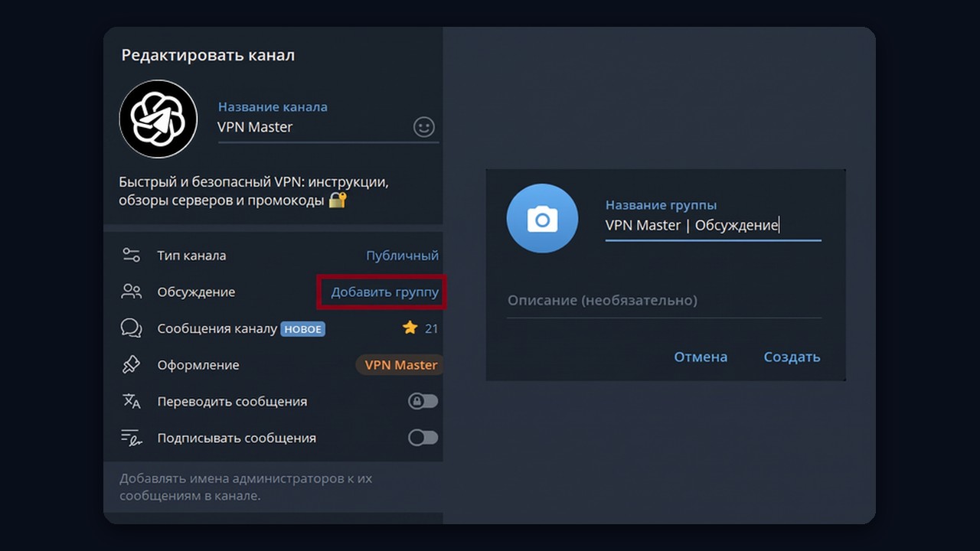The width and height of the screenshot is (980, 551).
Task: Click the Отмена button
Action: point(701,357)
